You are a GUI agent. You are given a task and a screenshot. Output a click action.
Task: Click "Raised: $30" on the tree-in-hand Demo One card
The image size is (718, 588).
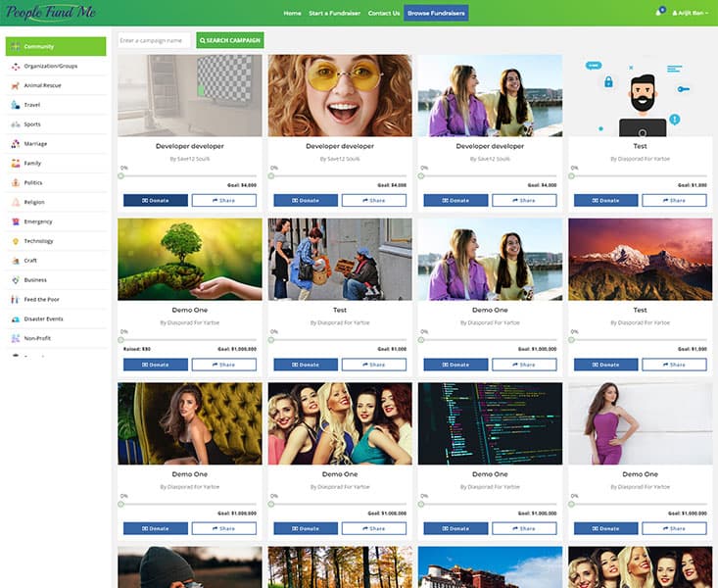tap(137, 349)
